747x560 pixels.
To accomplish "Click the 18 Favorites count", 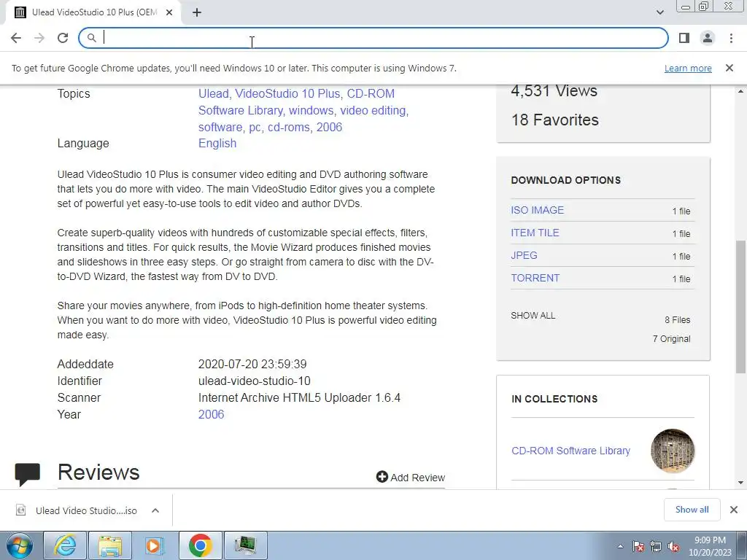I will 555,120.
